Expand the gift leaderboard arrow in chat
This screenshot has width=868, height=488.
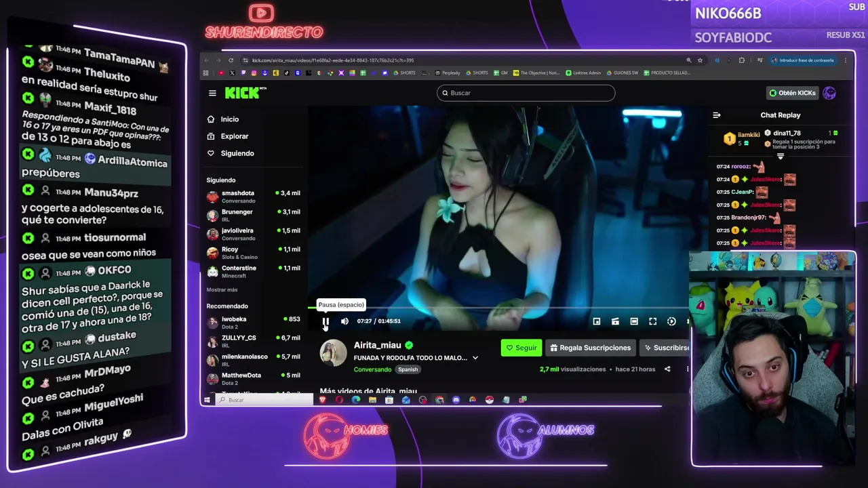click(781, 156)
